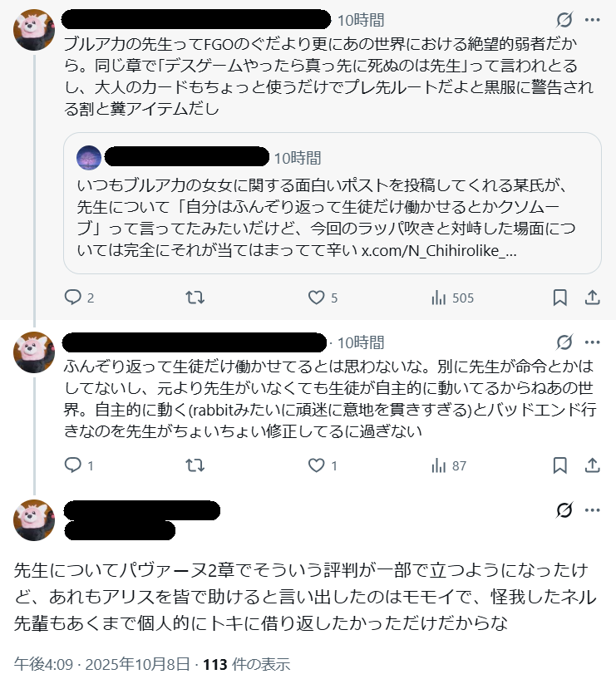Reply to the first post

pyautogui.click(x=73, y=298)
